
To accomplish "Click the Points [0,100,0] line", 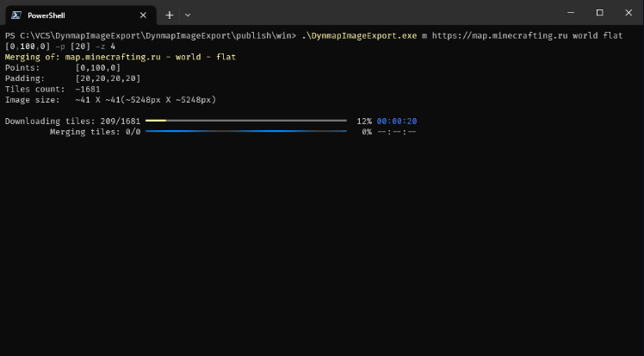I will tap(63, 68).
